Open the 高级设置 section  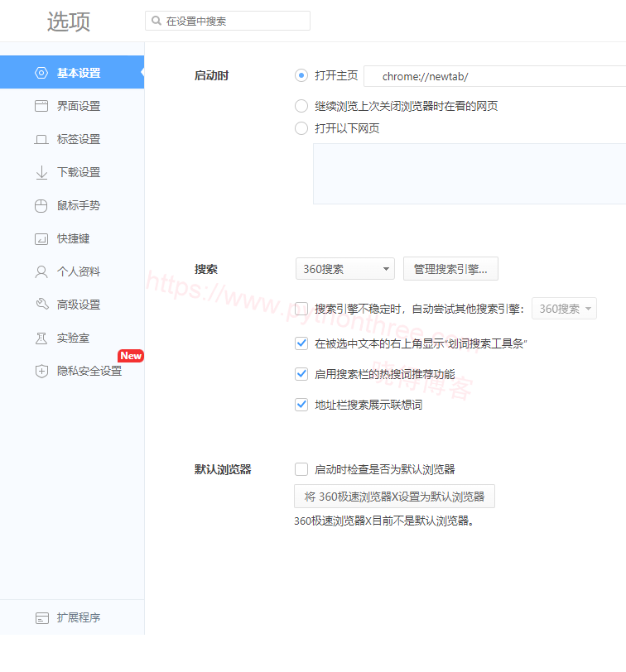[x=79, y=305]
